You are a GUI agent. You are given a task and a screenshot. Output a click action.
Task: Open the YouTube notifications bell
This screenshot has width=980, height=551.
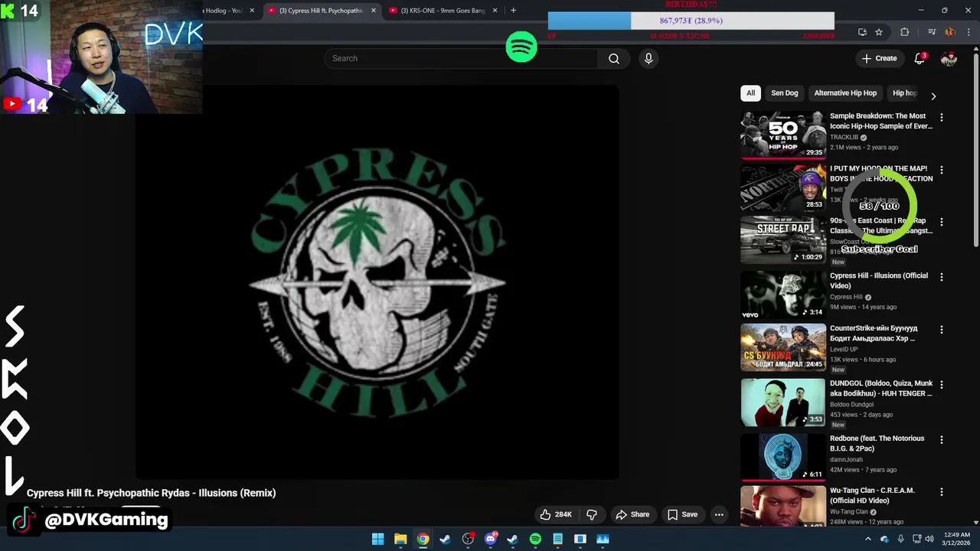click(x=920, y=58)
